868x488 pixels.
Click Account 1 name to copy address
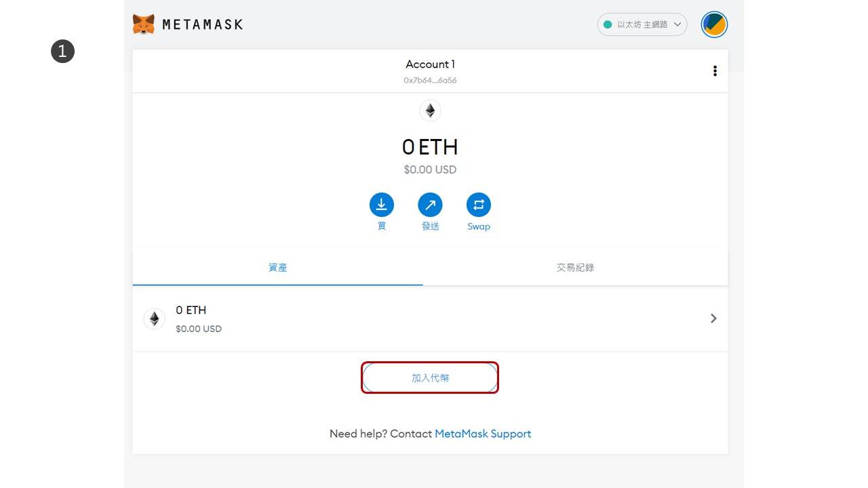430,64
